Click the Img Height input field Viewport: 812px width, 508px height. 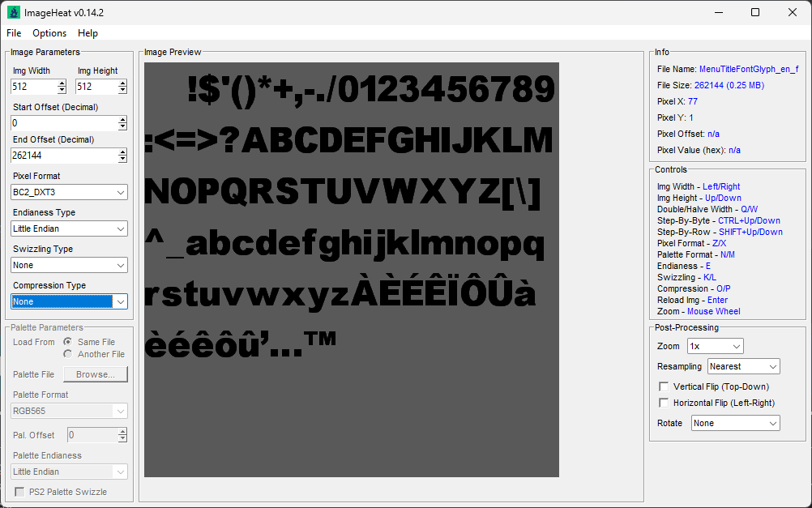[96, 87]
